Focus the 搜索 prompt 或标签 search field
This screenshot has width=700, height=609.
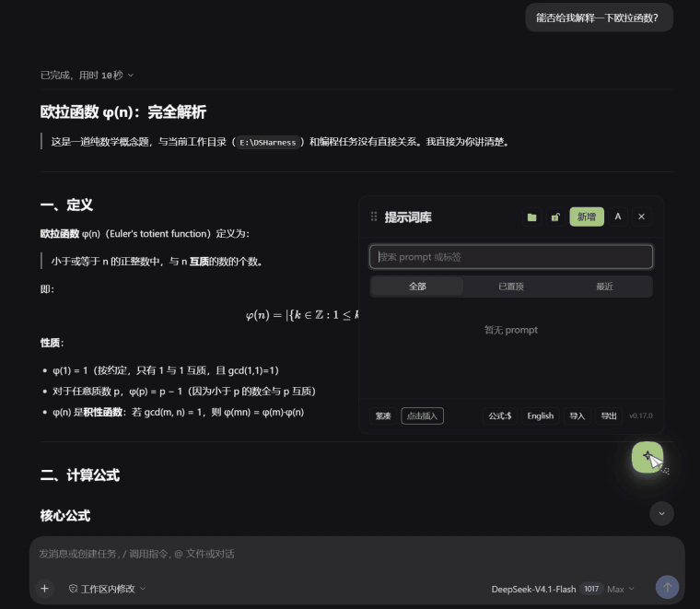(511, 257)
